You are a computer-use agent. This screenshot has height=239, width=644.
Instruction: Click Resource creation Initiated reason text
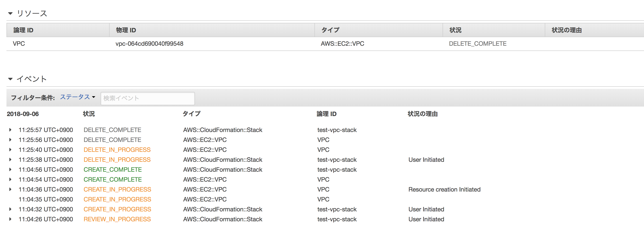(444, 190)
